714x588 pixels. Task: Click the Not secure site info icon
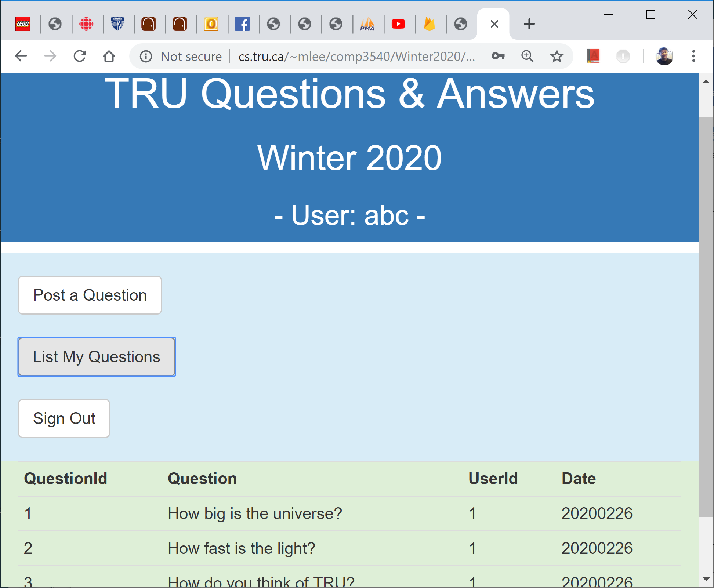[146, 57]
